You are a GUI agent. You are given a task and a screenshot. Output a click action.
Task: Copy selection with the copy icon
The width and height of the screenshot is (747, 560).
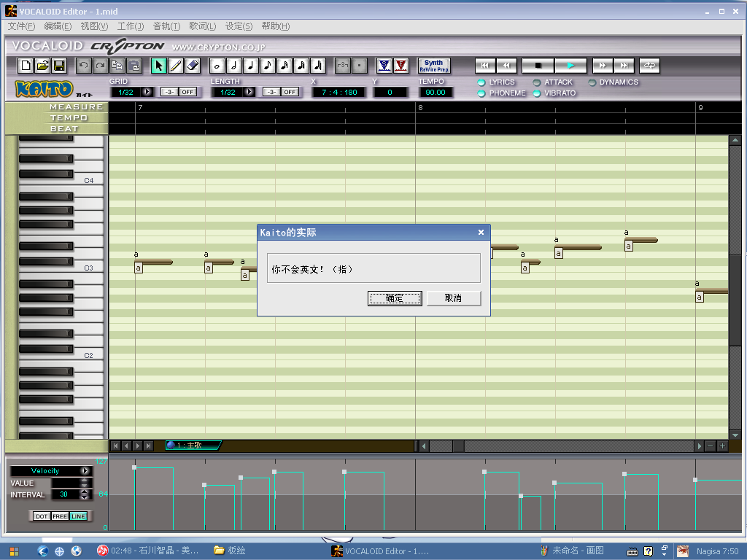tap(117, 66)
